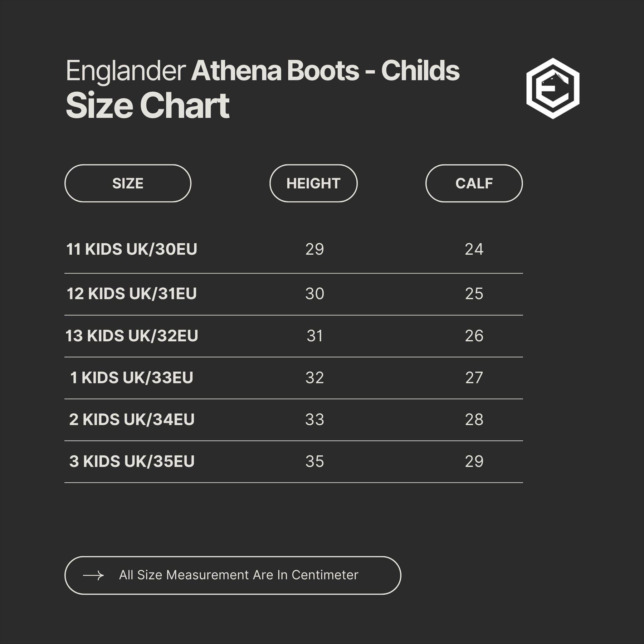Select the 13 KIDS UK/32EU row label
The image size is (644, 644).
132,336
